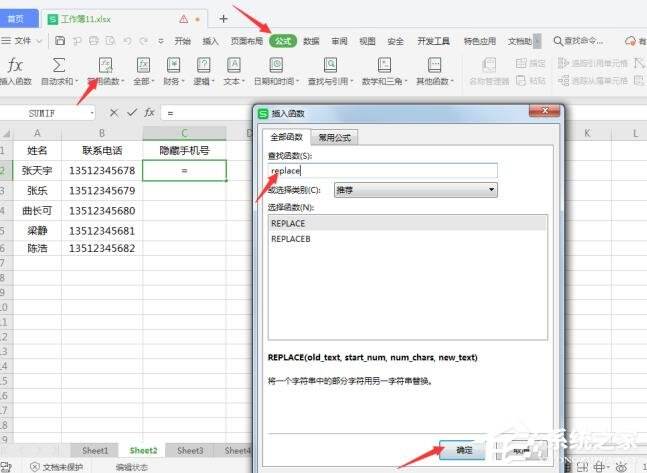Click the 文档未保护 status bar item
This screenshot has width=647, height=473.
click(x=57, y=467)
